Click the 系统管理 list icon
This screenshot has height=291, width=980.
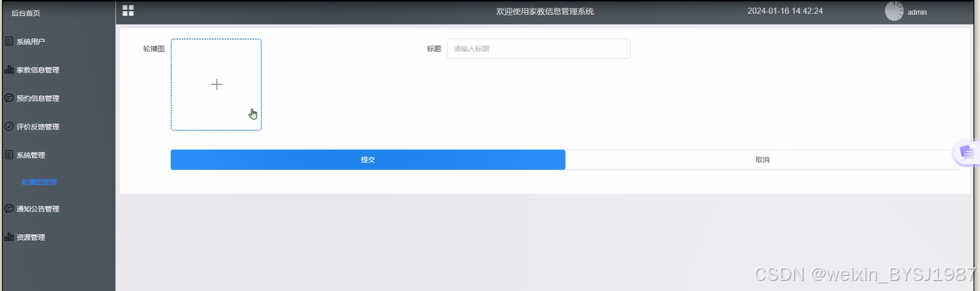9,155
